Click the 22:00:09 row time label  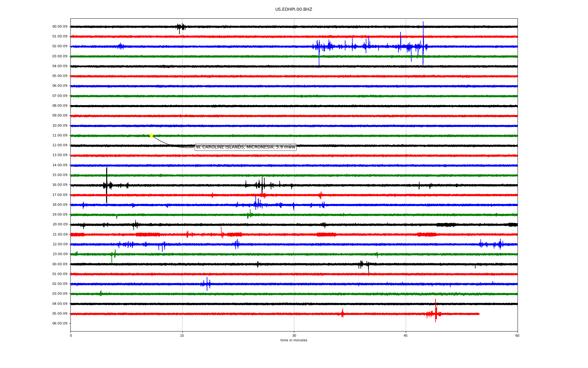coord(60,244)
